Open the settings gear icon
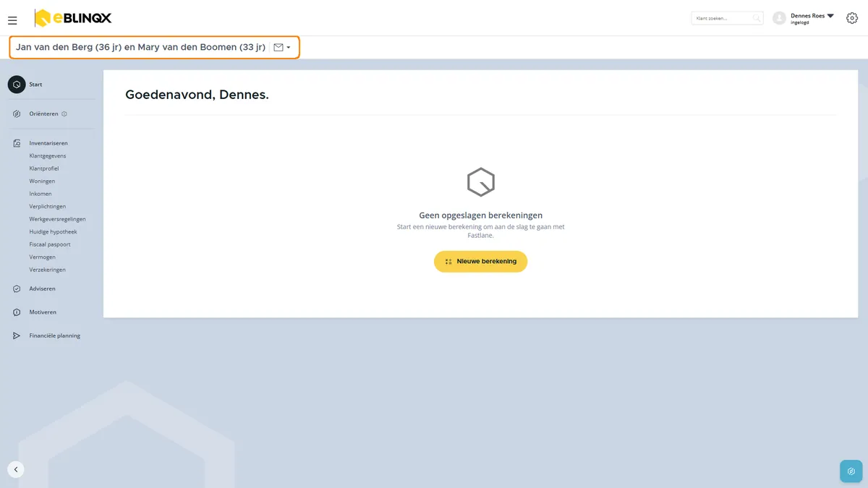The image size is (868, 488). point(852,18)
